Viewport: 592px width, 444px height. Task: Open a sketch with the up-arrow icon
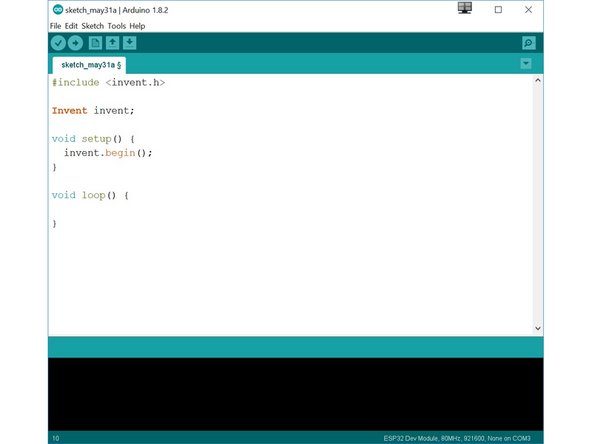tap(112, 43)
